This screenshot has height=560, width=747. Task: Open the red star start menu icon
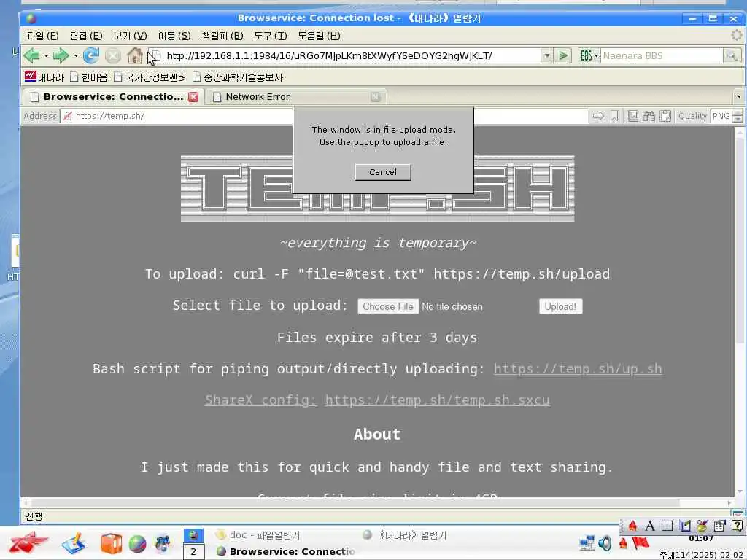point(28,542)
